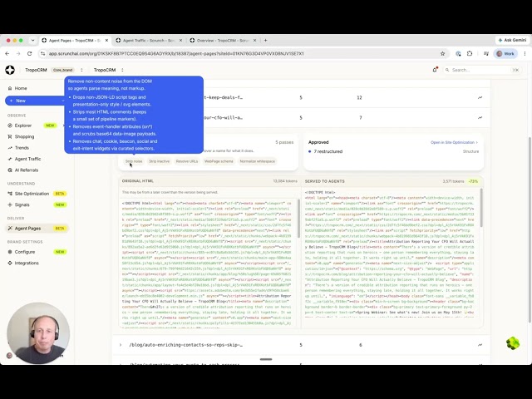Open the Home page from the sidebar
The image size is (532, 399).
20,88
